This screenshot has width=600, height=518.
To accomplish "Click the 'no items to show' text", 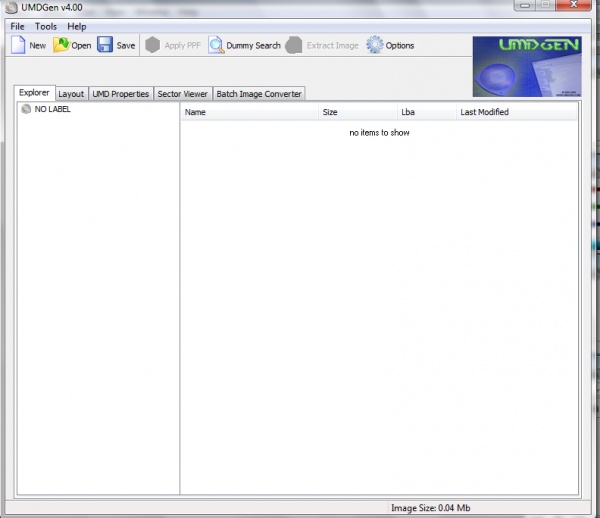I will point(379,133).
